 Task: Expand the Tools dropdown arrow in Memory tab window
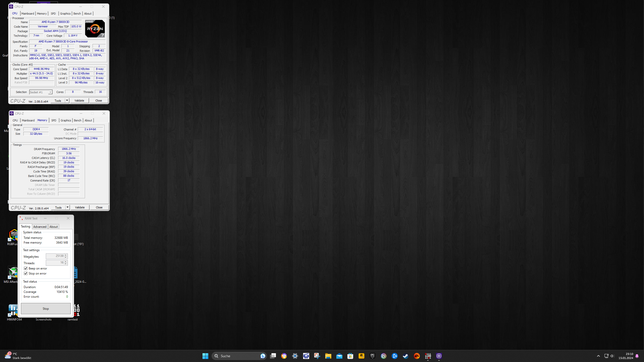[67, 207]
